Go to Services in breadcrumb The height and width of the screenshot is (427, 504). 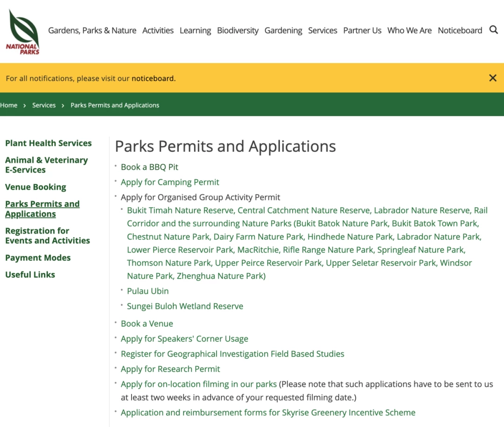pos(44,105)
